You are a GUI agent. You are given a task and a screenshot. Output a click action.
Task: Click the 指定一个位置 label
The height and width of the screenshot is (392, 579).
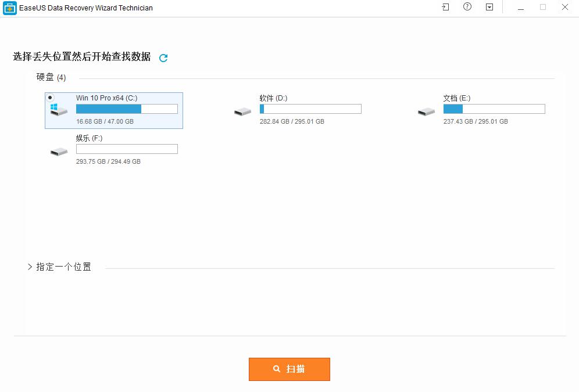click(63, 267)
